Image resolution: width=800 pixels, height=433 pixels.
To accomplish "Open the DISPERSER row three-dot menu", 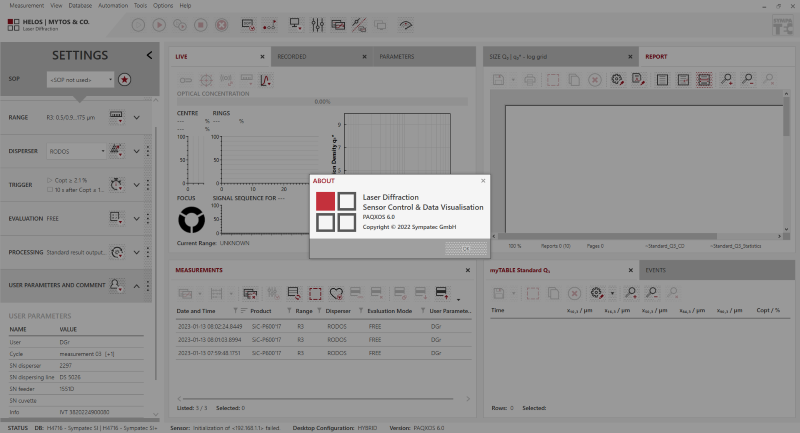I will pyautogui.click(x=148, y=151).
